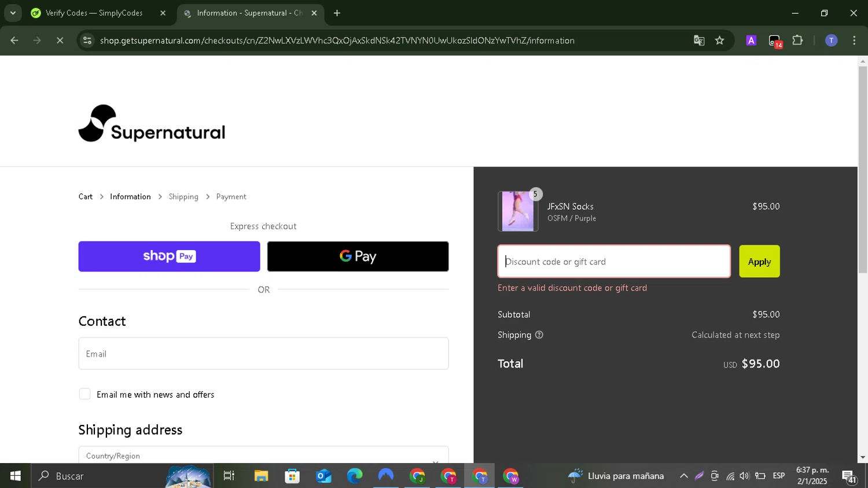
Task: Check Email me with news and offers
Action: [85, 394]
